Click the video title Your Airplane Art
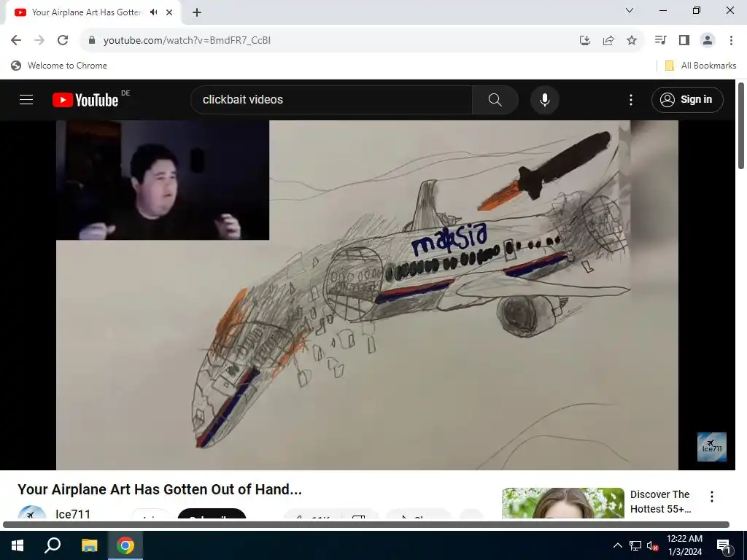Image resolution: width=747 pixels, height=560 pixels. [x=160, y=489]
